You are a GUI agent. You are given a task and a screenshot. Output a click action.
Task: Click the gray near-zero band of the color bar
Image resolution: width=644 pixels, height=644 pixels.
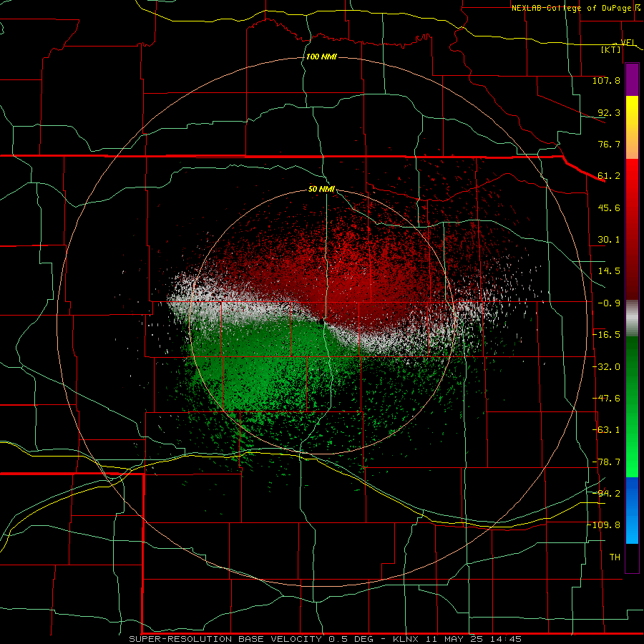tap(632, 318)
